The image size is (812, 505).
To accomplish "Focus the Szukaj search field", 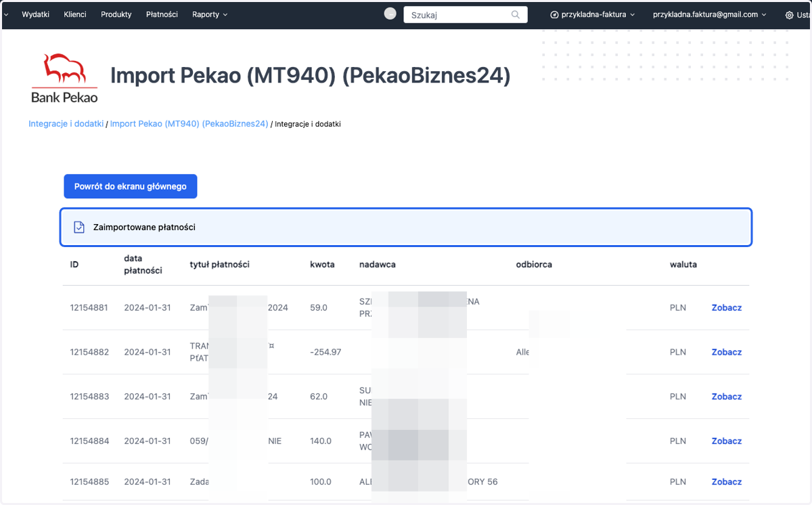I will 466,14.
